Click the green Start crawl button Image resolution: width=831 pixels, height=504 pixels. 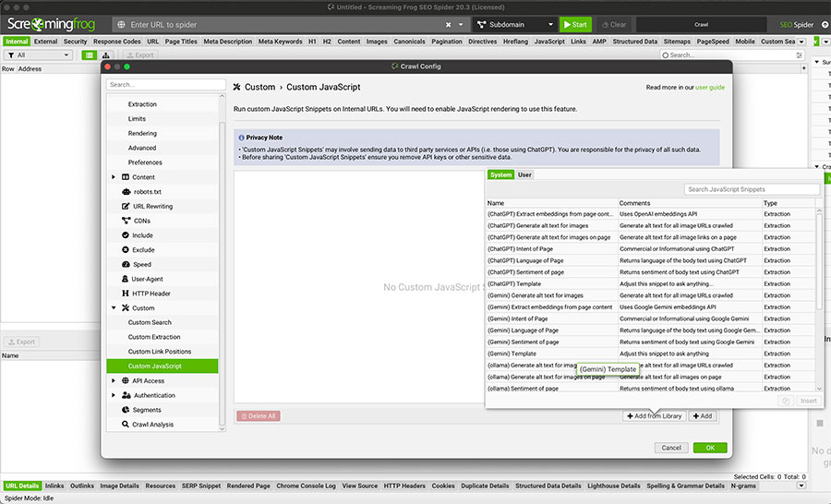tap(575, 24)
